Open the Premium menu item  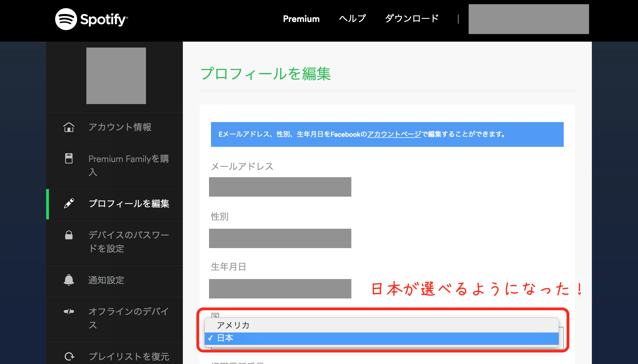tap(301, 19)
